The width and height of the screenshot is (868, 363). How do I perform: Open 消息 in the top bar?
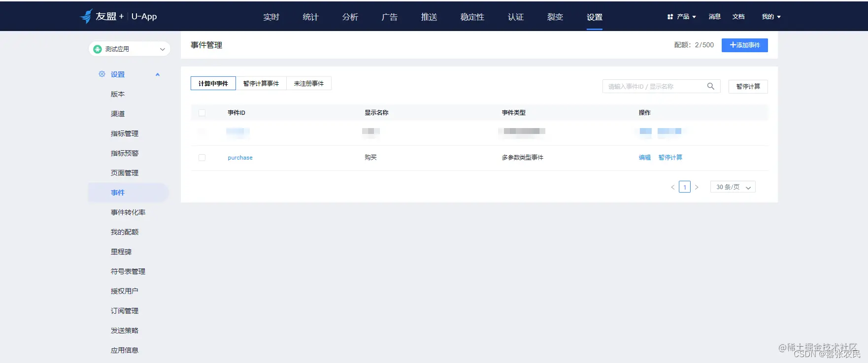point(714,17)
